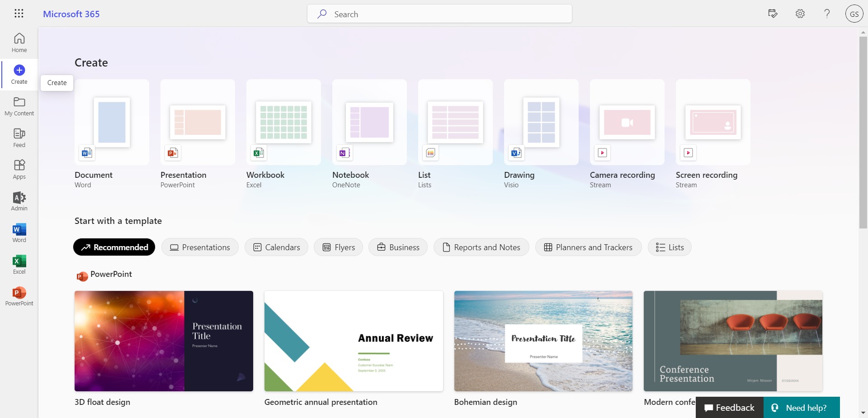868x418 pixels.
Task: Open My Content folder
Action: (x=19, y=106)
